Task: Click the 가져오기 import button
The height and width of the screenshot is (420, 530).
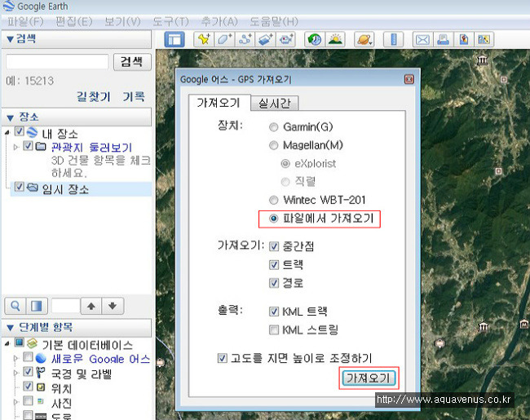Action: [369, 378]
